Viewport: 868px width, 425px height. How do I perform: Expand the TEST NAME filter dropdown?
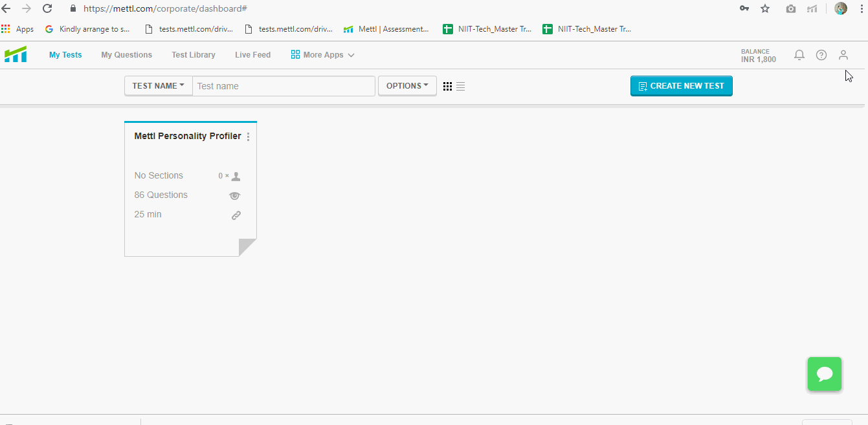click(159, 86)
